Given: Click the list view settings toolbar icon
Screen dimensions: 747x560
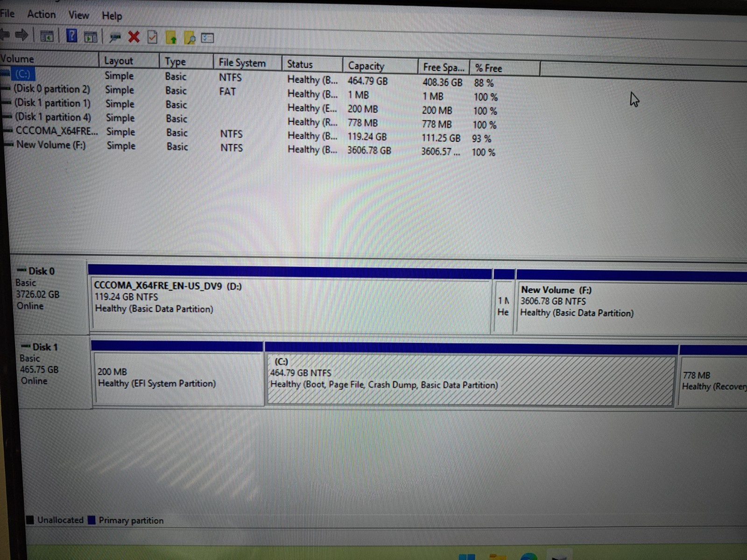Looking at the screenshot, I should [x=207, y=38].
